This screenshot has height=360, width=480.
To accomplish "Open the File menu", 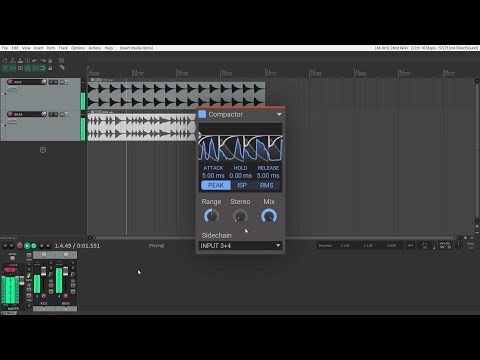I will pyautogui.click(x=5, y=48).
